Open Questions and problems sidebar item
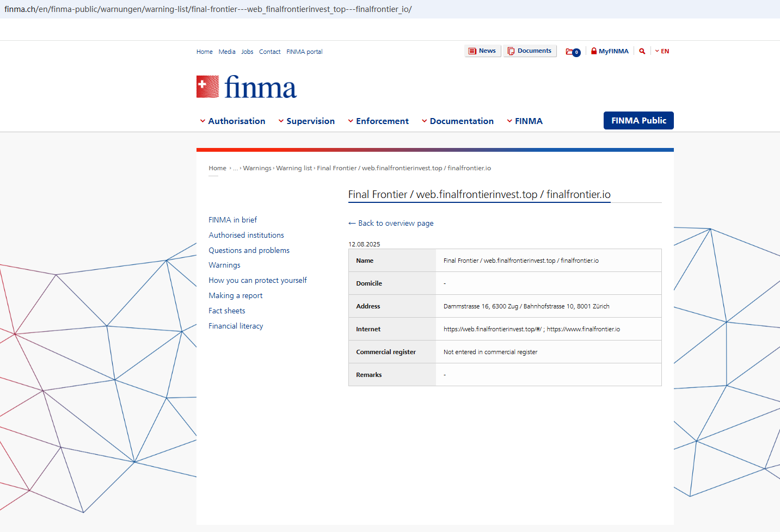Viewport: 780px width, 532px height. pyautogui.click(x=249, y=250)
